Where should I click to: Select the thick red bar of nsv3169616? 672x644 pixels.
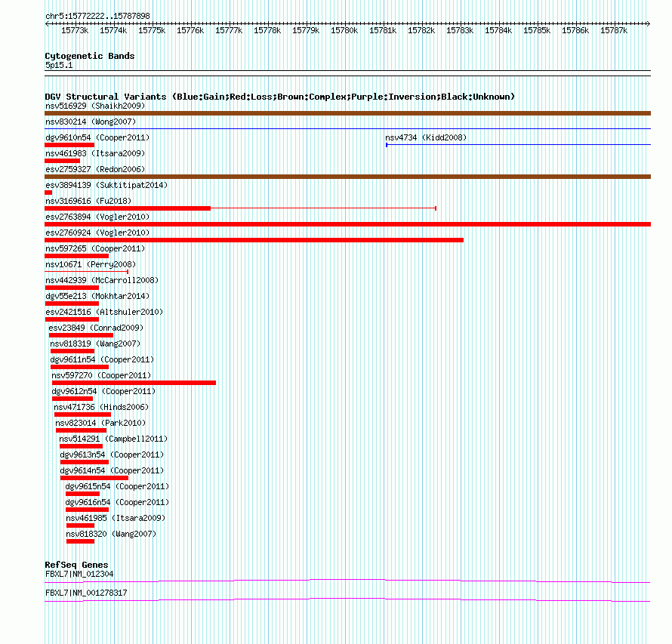128,208
